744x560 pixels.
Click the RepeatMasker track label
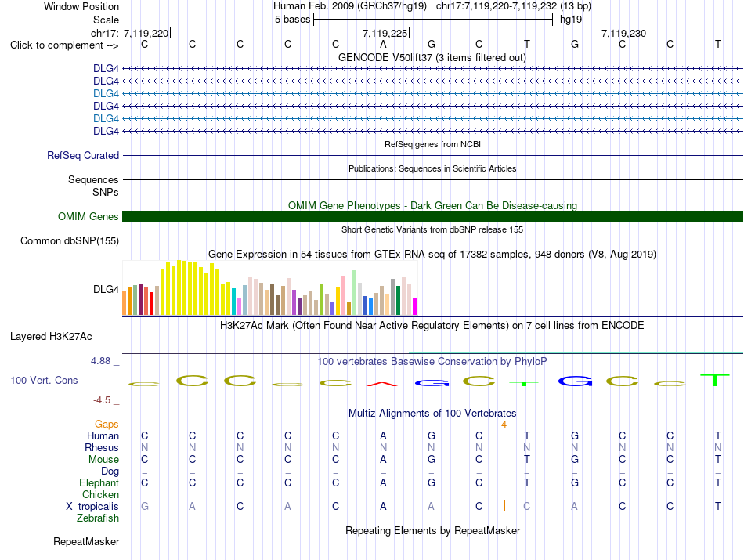(86, 541)
